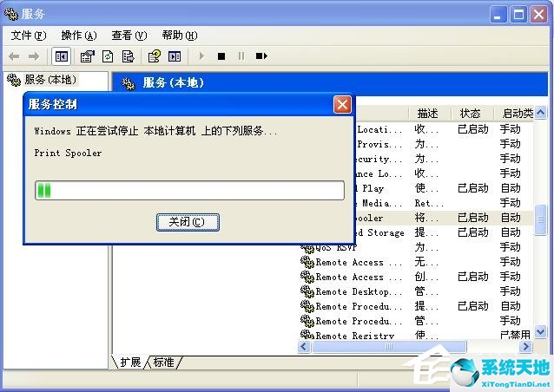Select the Remote Access row with description 创
The height and width of the screenshot is (392, 554).
coord(417,277)
